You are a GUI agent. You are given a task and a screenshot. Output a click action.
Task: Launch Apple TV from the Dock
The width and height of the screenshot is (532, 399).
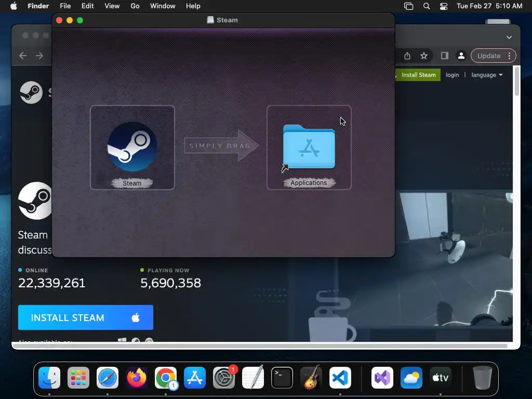click(441, 377)
